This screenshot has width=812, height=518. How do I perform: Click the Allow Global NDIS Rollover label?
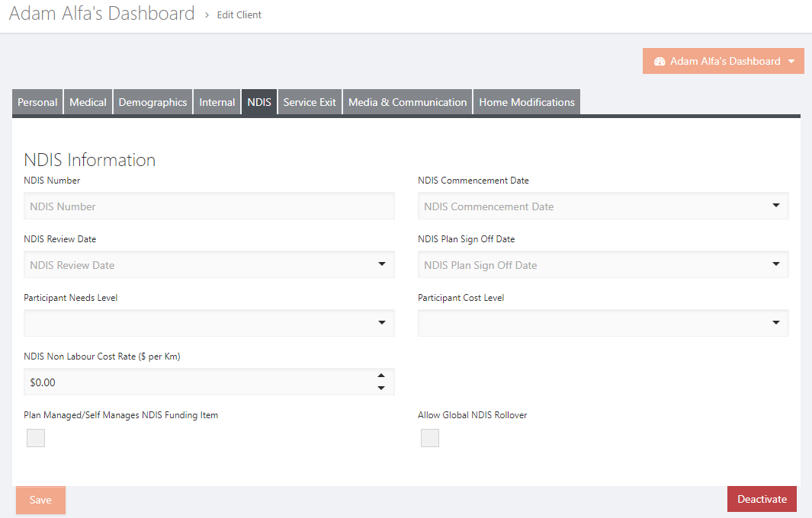472,415
